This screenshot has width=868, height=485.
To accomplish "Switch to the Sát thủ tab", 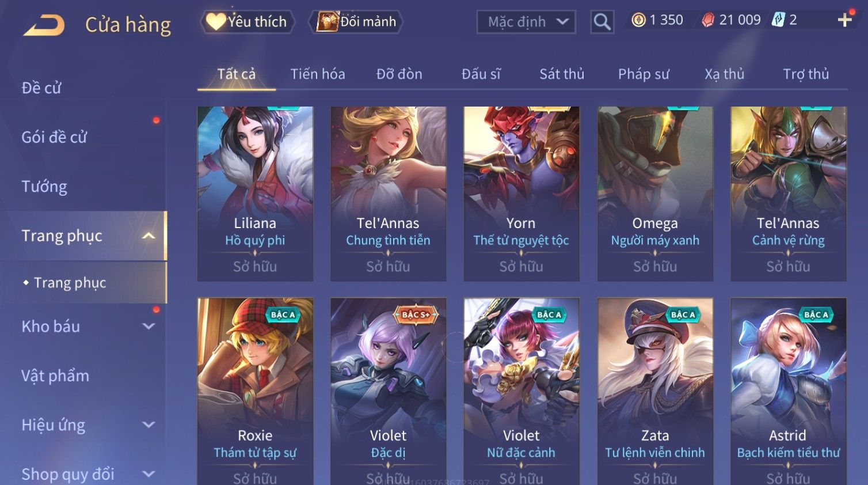I will click(x=562, y=74).
